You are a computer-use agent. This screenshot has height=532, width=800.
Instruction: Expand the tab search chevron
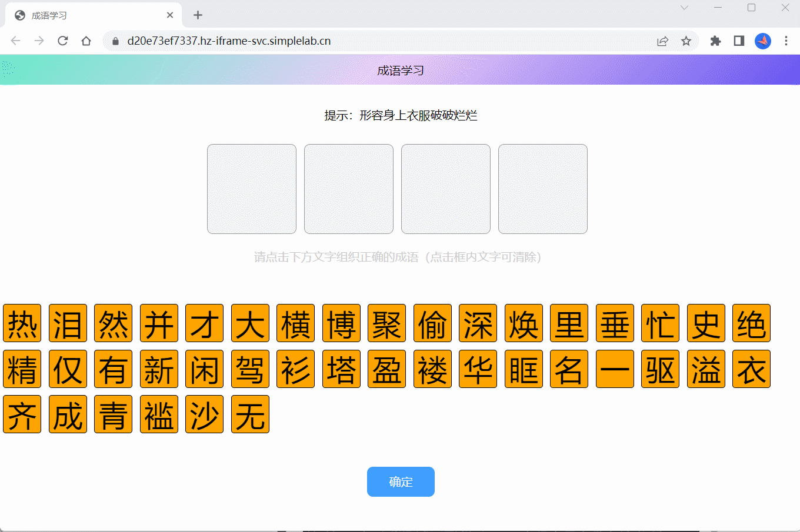(x=684, y=8)
